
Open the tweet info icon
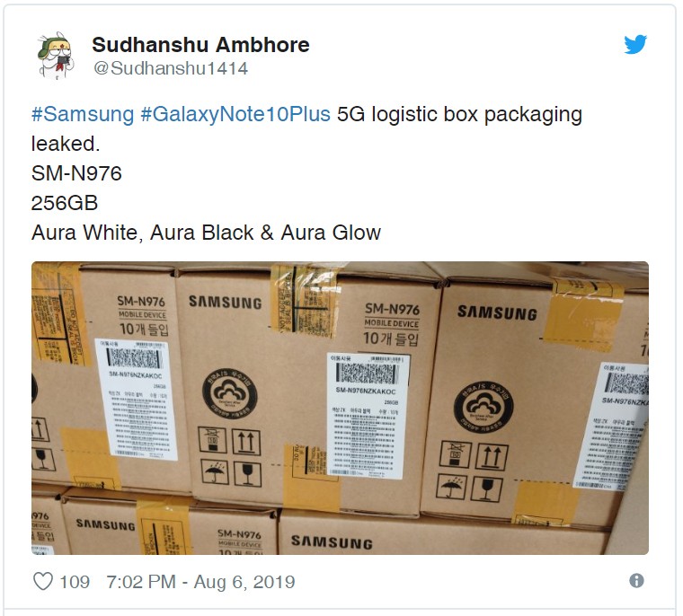point(636,581)
